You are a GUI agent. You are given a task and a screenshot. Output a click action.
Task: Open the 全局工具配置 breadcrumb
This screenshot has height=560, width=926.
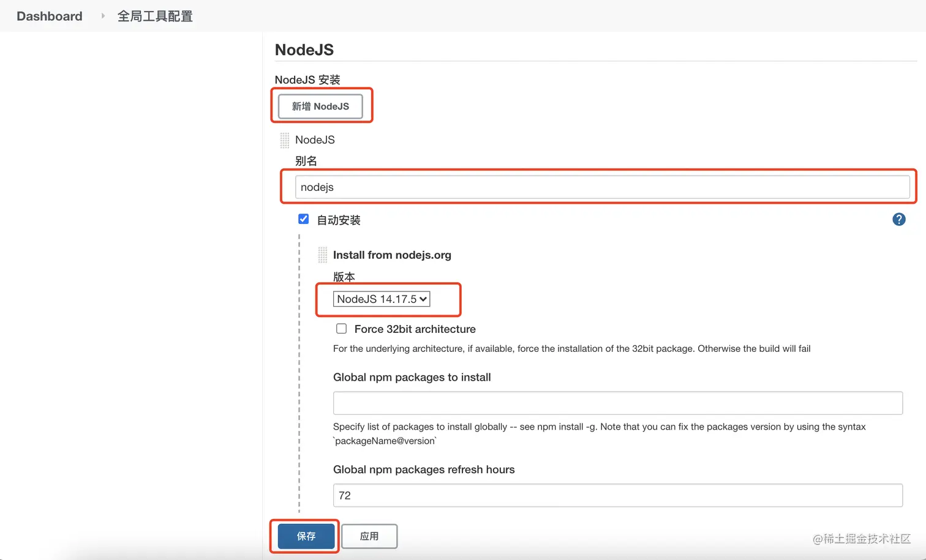coord(155,16)
